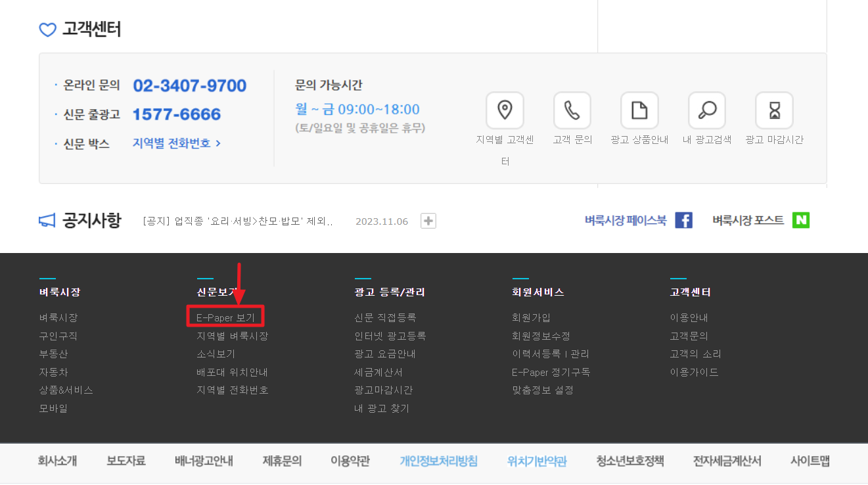Open 개인정보처리방침 in the bottom bar

point(437,461)
